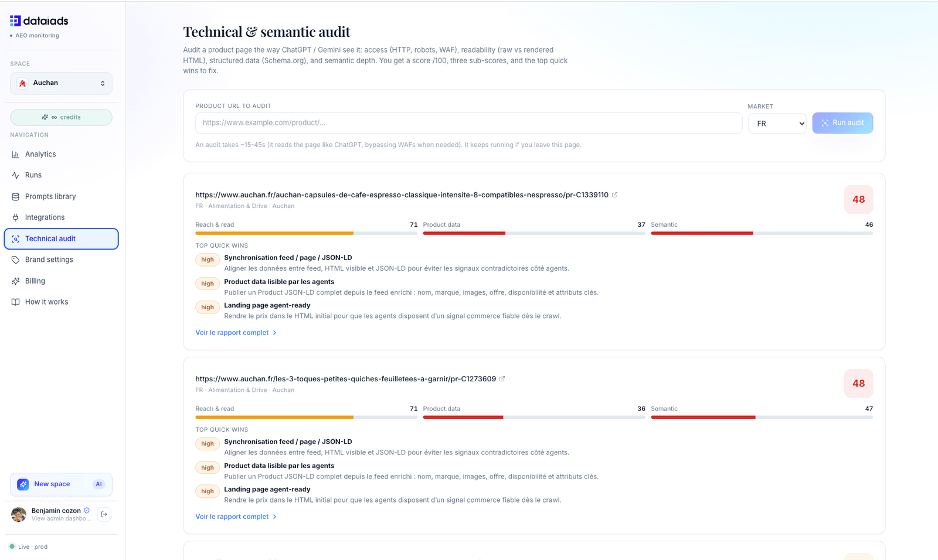
Task: Click chevron after les-3-toques rapport complet link
Action: [274, 517]
